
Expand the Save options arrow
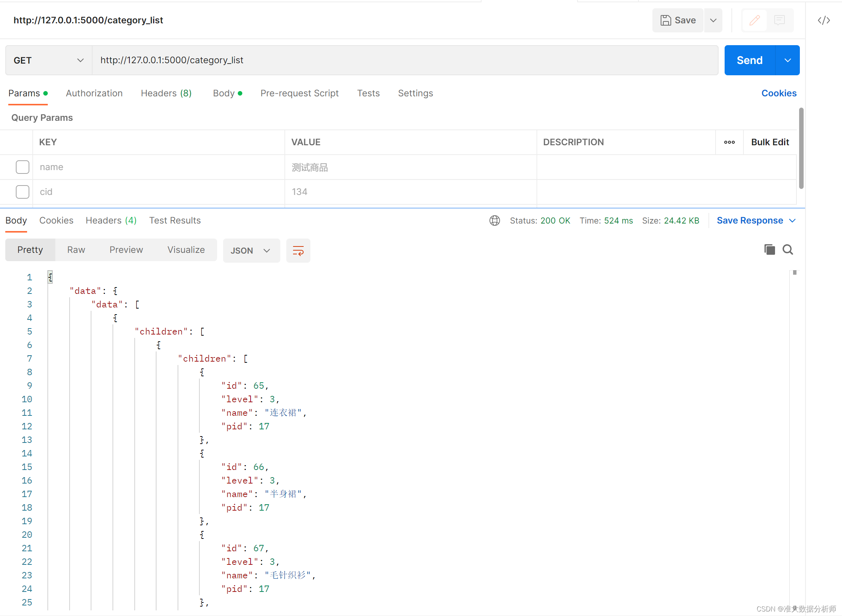click(713, 20)
